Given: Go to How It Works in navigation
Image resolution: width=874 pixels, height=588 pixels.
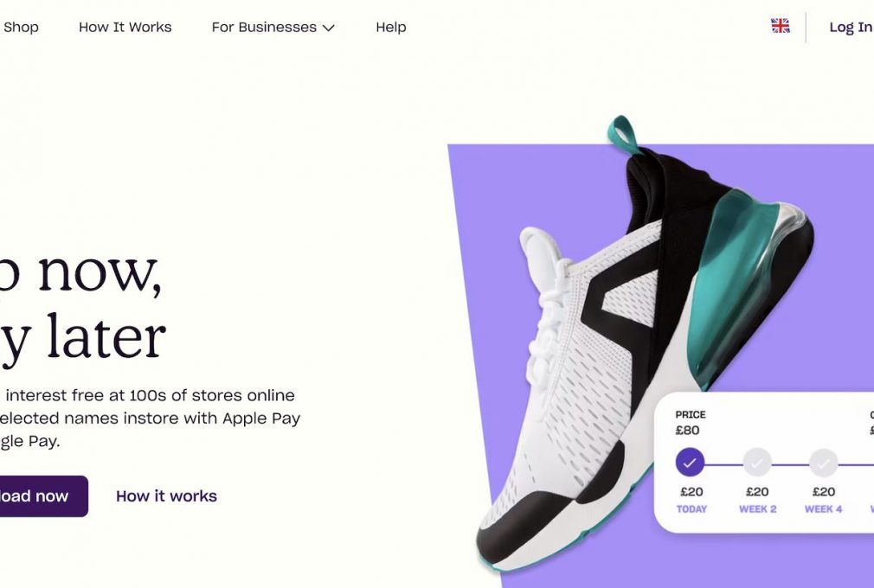Looking at the screenshot, I should (x=125, y=27).
